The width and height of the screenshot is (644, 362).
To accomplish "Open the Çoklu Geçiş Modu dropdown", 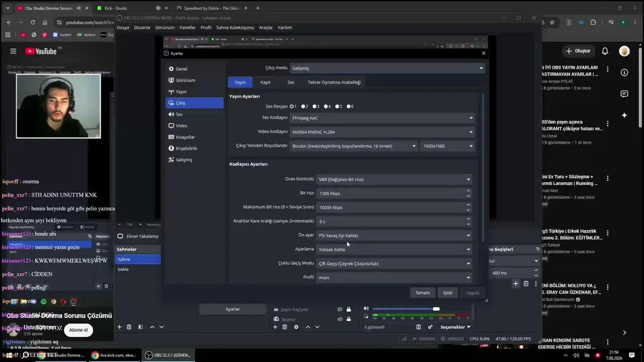I will click(394, 263).
